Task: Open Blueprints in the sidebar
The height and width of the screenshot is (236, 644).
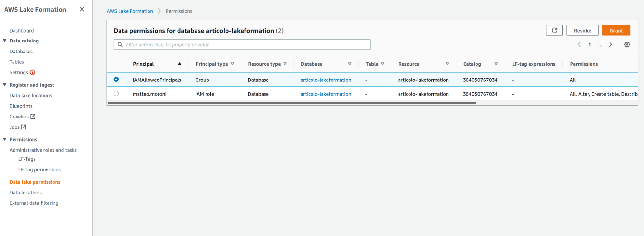Action: coord(21,106)
